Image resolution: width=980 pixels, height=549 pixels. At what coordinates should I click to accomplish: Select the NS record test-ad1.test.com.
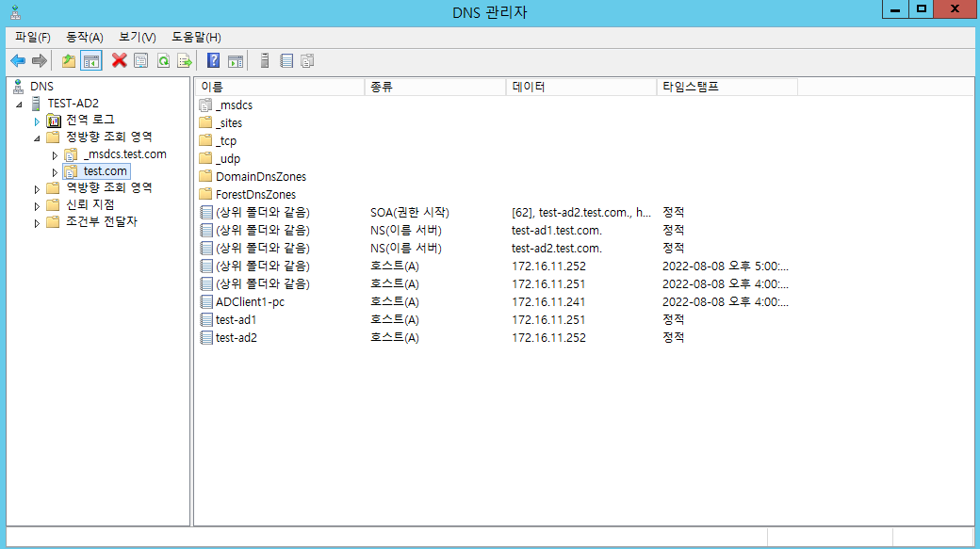pyautogui.click(x=557, y=231)
